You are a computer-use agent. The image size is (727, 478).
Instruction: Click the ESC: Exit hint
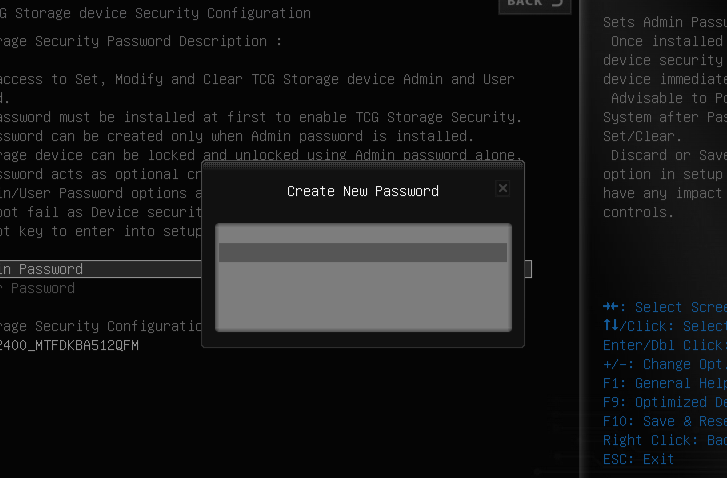[x=639, y=459]
